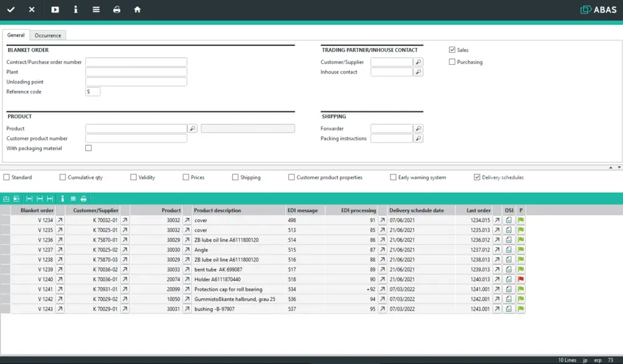Click the '10 Lines' status bar entry

click(x=567, y=360)
